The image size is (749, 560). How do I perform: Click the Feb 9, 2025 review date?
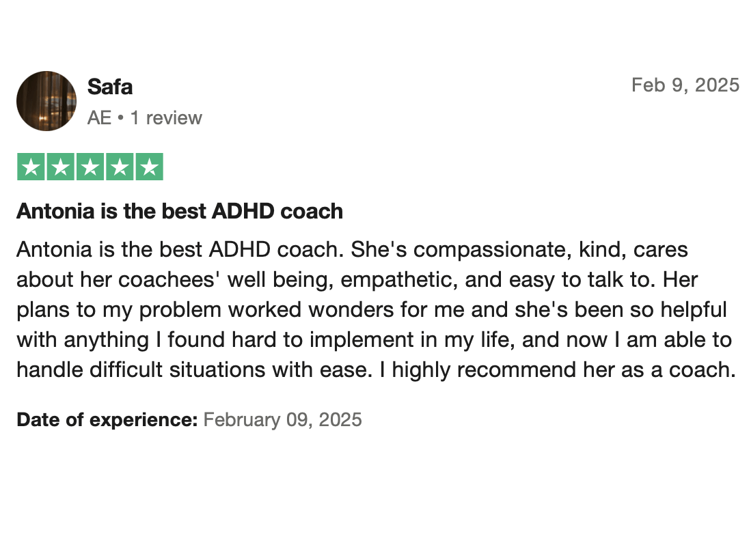point(685,85)
